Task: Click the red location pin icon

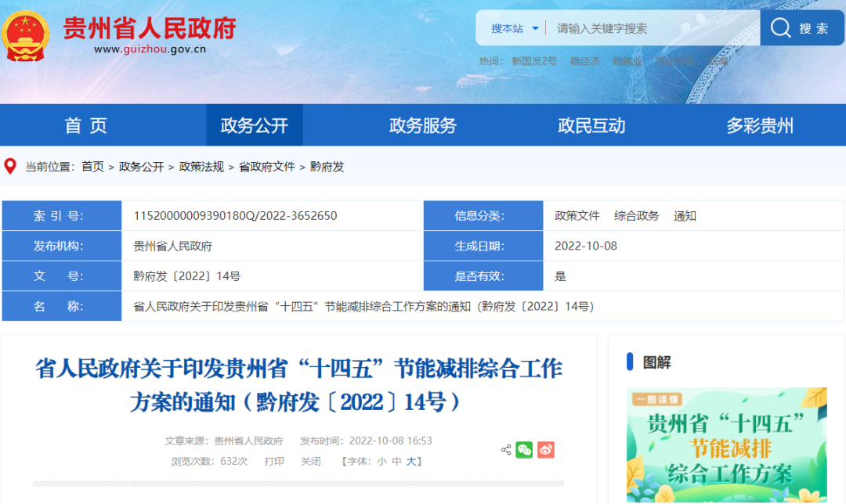Action: pos(9,166)
